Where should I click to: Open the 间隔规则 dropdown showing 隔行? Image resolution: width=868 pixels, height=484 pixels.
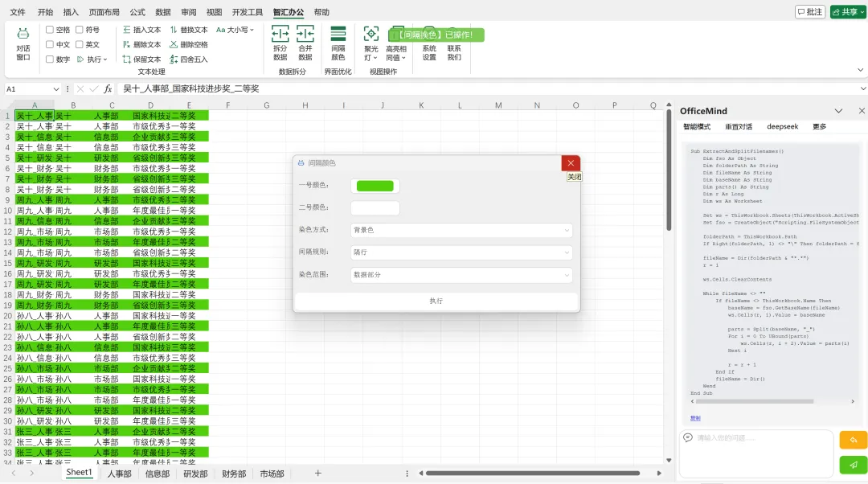pos(461,252)
